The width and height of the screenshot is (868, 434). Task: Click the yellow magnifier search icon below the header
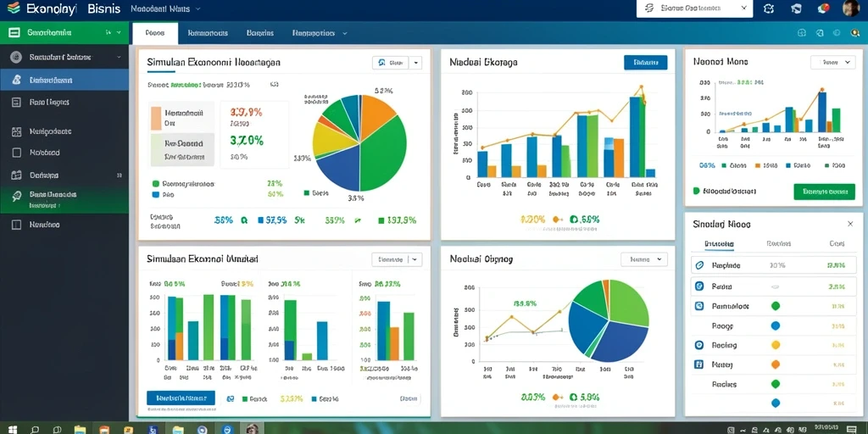point(854,33)
